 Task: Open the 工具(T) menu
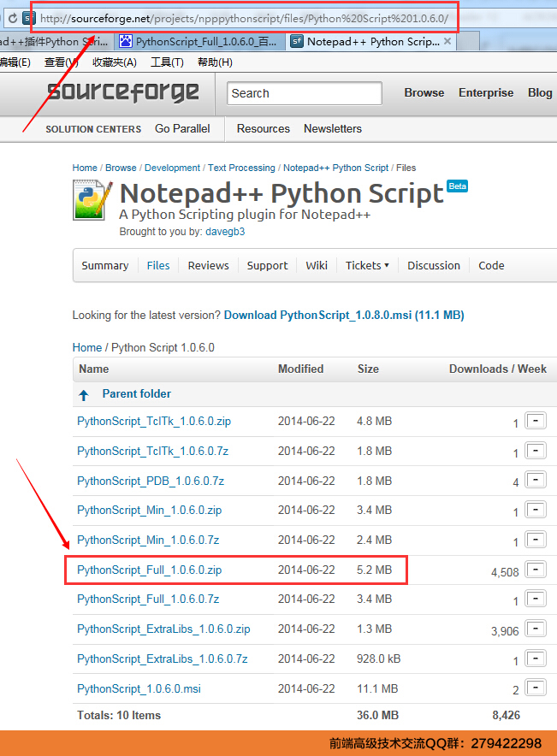(167, 62)
